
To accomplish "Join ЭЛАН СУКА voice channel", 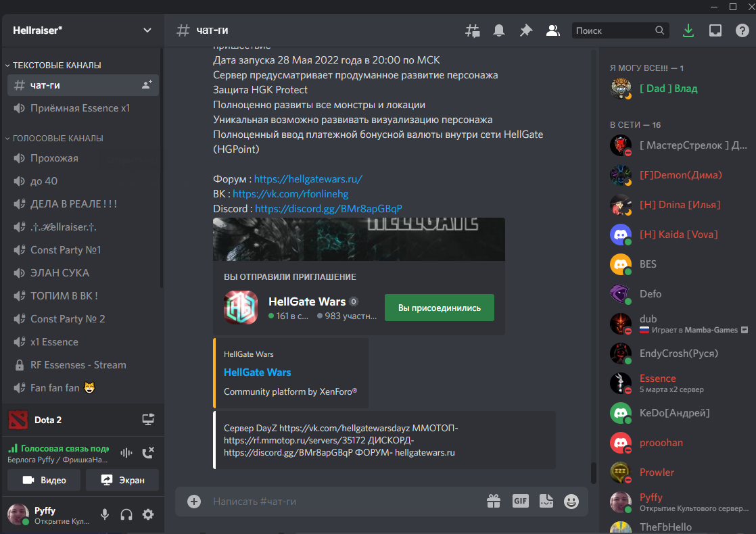I will (83, 273).
